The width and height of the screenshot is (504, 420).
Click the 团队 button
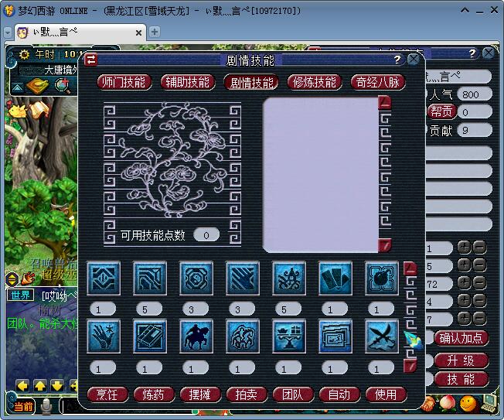(x=292, y=394)
